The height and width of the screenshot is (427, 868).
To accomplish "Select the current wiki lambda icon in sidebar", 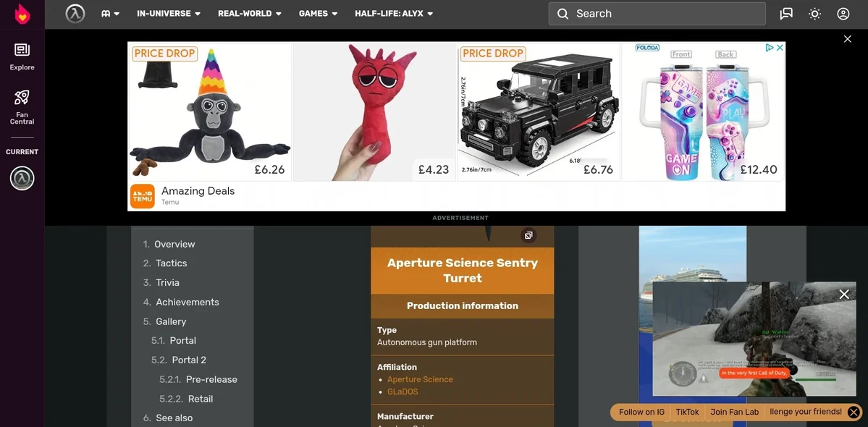I will pyautogui.click(x=22, y=178).
